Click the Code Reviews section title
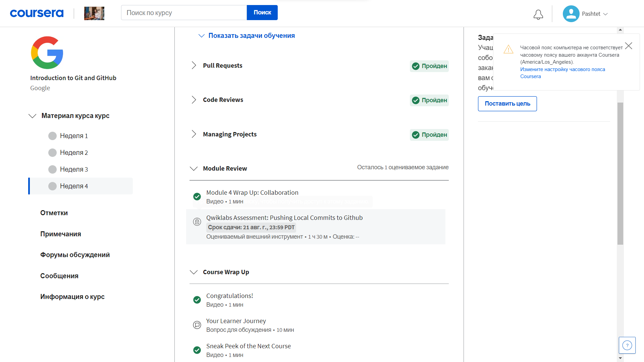 (223, 100)
